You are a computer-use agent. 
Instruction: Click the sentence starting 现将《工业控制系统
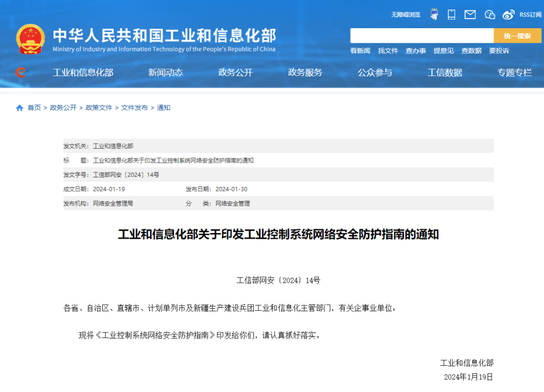coord(200,335)
